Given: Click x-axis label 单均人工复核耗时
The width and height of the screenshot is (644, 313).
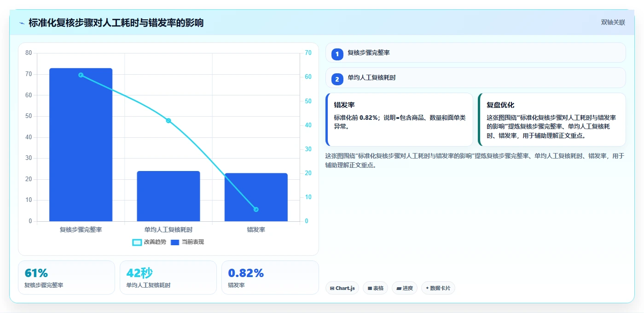Looking at the screenshot, I should [168, 230].
